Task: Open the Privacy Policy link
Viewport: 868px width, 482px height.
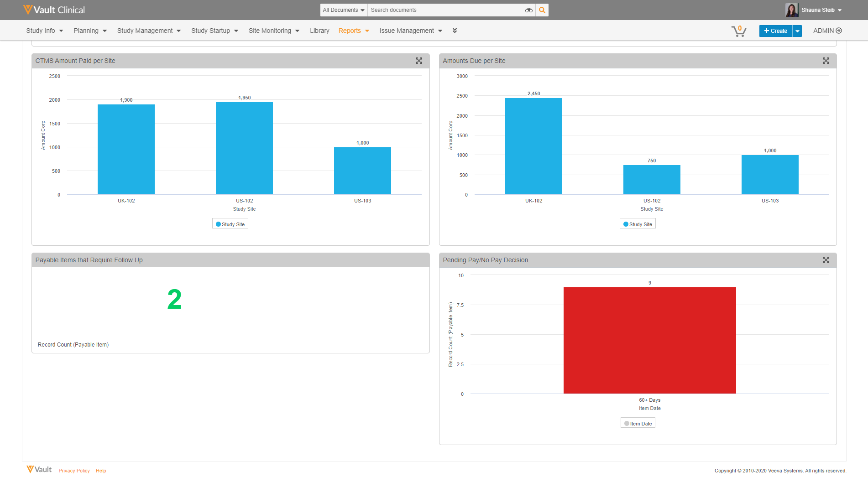Action: (x=74, y=471)
